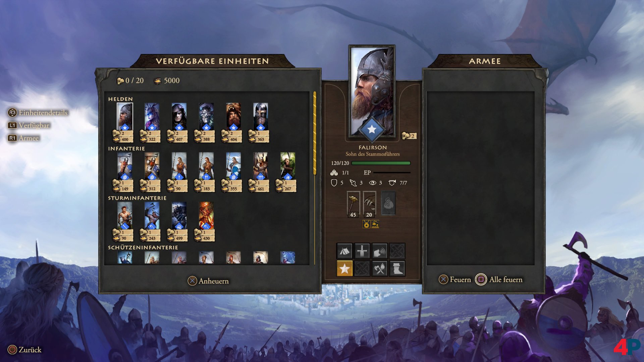Select the boot ability icon
Viewport: 644px width, 362px height.
click(x=397, y=268)
